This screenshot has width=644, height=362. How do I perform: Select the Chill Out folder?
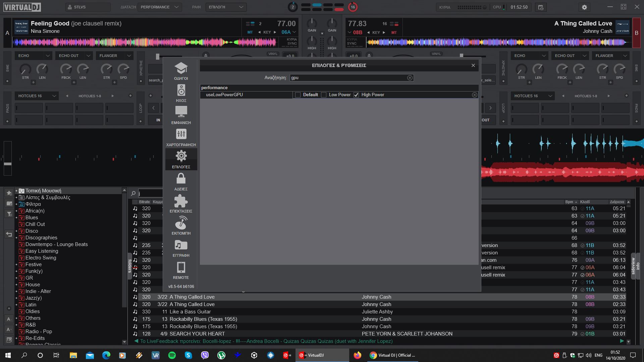[x=35, y=224]
